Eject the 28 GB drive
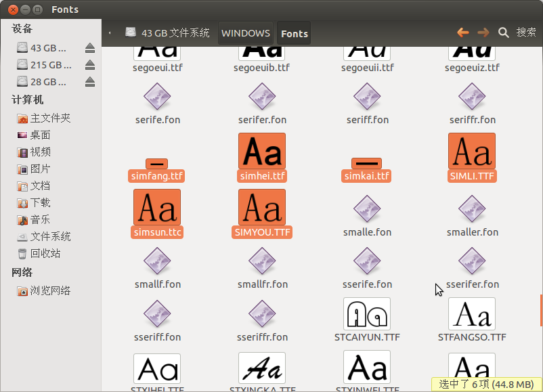This screenshot has width=543, height=392. point(90,82)
